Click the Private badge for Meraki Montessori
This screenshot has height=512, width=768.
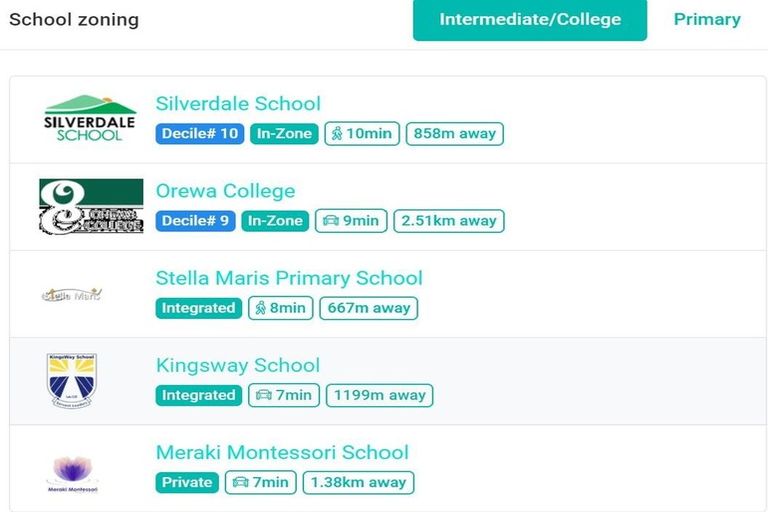(187, 482)
